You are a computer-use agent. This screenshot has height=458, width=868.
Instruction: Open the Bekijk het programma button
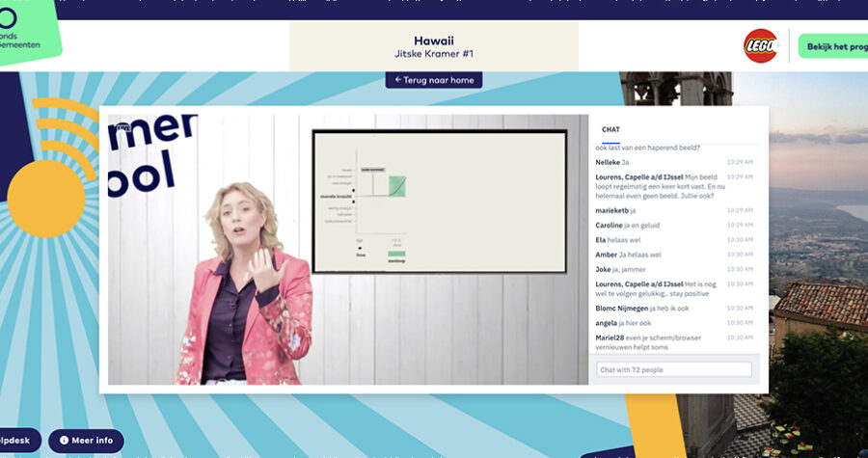click(x=833, y=46)
